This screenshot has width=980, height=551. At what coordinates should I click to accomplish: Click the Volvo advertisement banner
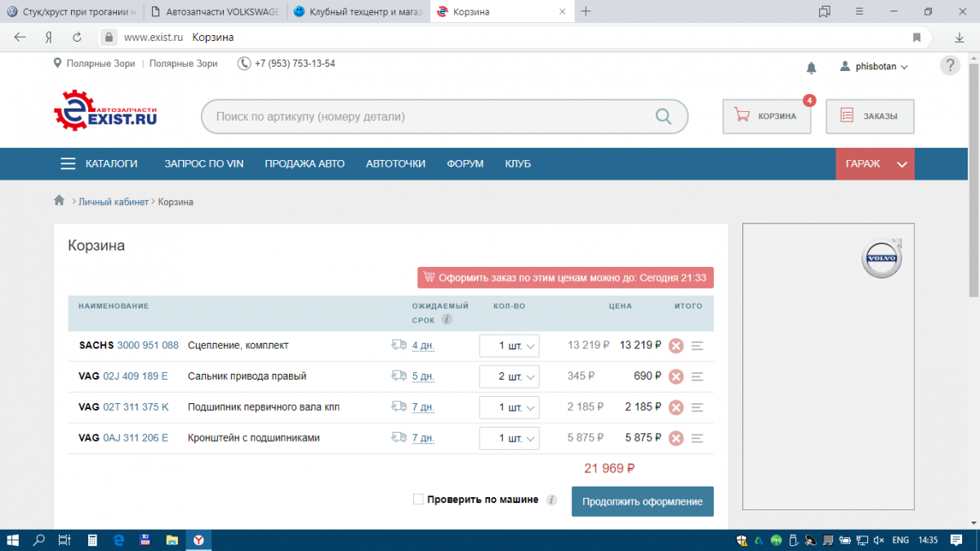(828, 367)
